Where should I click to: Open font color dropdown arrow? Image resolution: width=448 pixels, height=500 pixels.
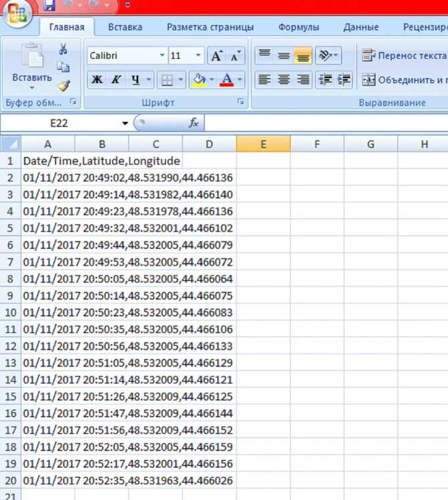pyautogui.click(x=240, y=79)
